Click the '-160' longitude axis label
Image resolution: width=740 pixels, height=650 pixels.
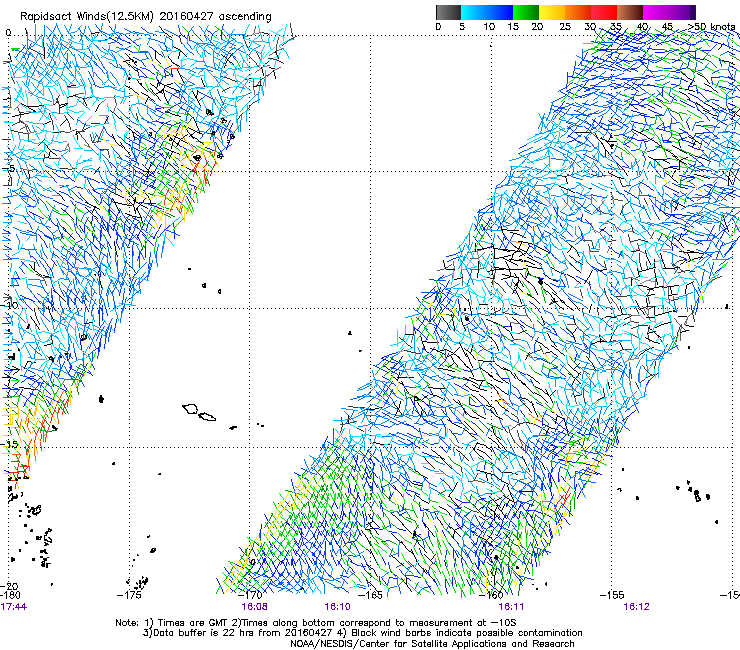point(491,595)
